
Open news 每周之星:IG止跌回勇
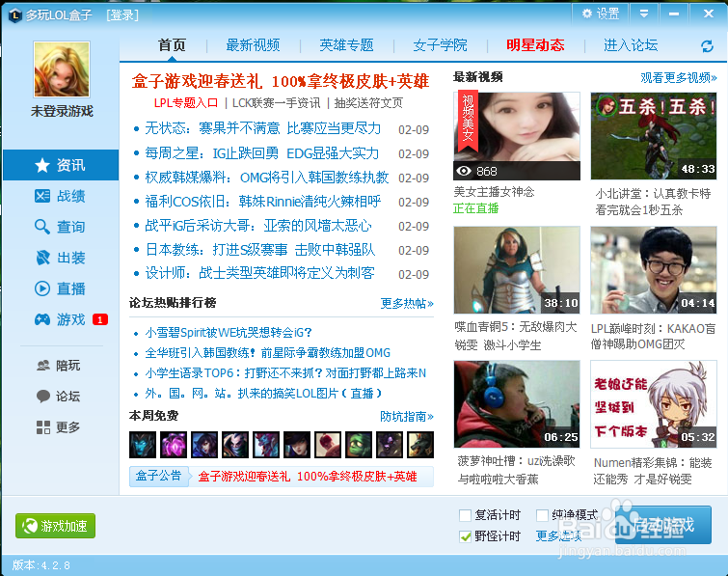[262, 152]
